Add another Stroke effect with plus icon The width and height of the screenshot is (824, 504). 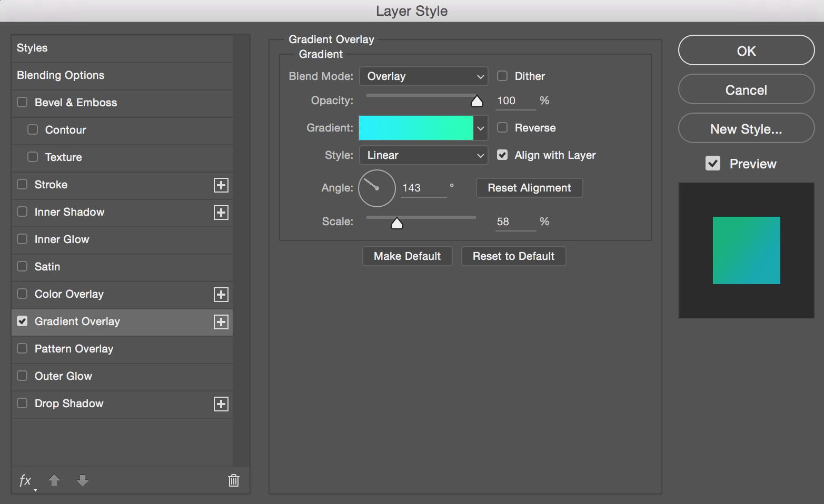(221, 185)
